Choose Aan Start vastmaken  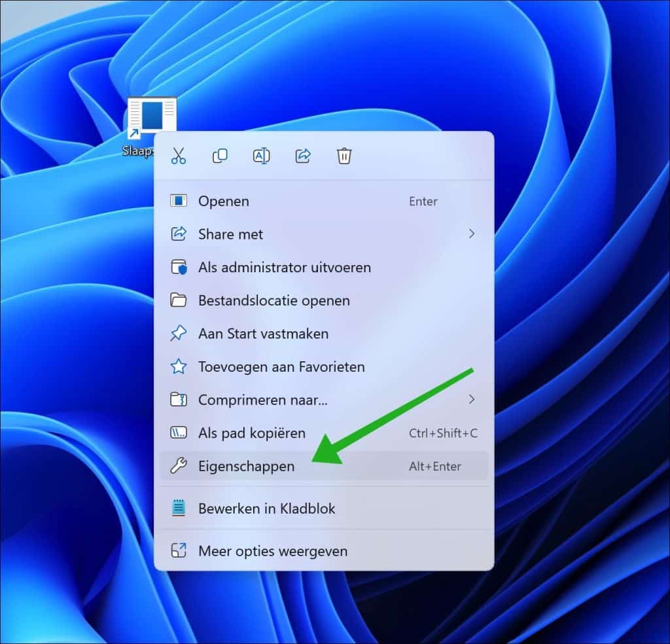pos(324,333)
